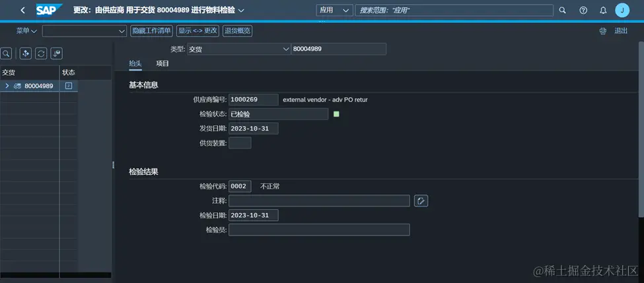Click the SAP logo

pos(50,11)
